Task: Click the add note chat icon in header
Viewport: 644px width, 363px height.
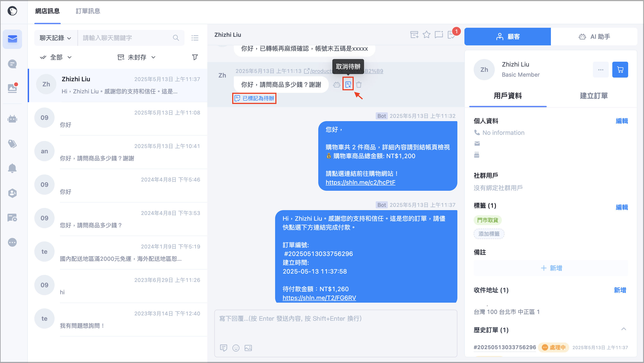Action: (439, 35)
